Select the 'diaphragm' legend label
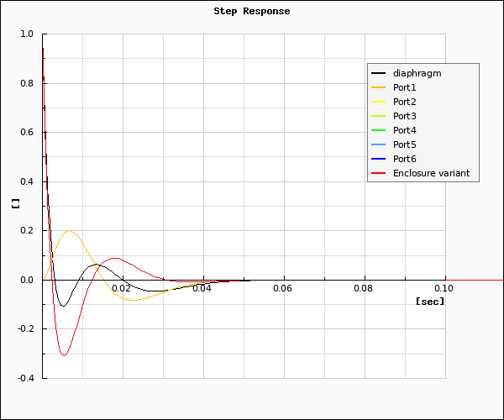The image size is (504, 420). coord(417,73)
